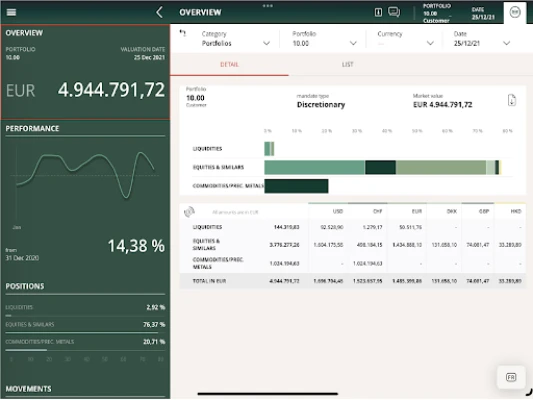Expand the Category Portfolios dropdown
Viewport: 533px width, 400px height.
pos(236,39)
